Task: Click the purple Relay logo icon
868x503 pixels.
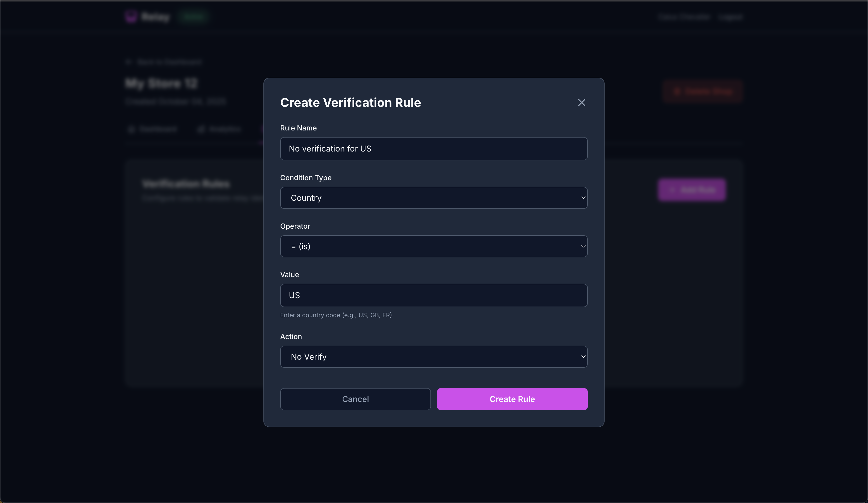Action: 131,16
